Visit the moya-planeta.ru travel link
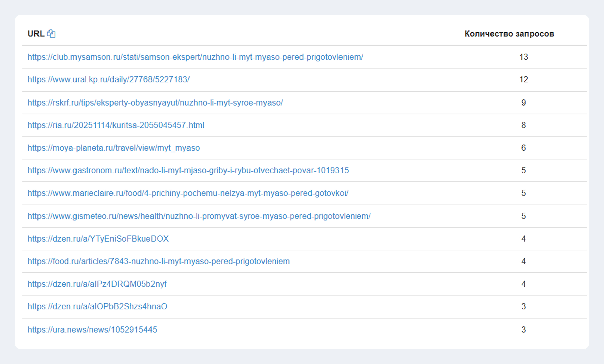The height and width of the screenshot is (364, 604). pos(114,148)
